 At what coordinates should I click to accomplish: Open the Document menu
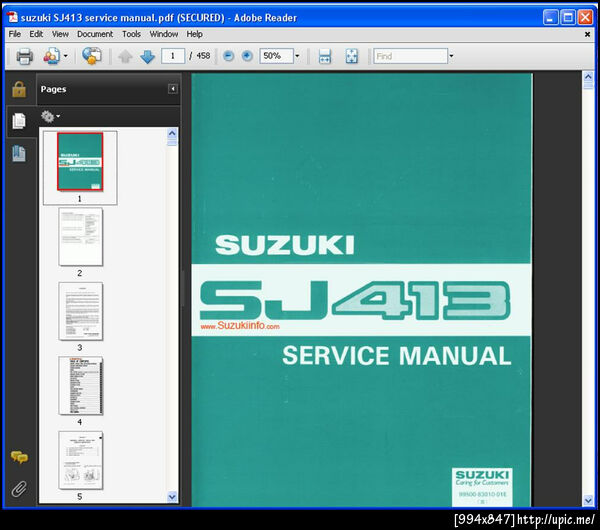coord(95,34)
